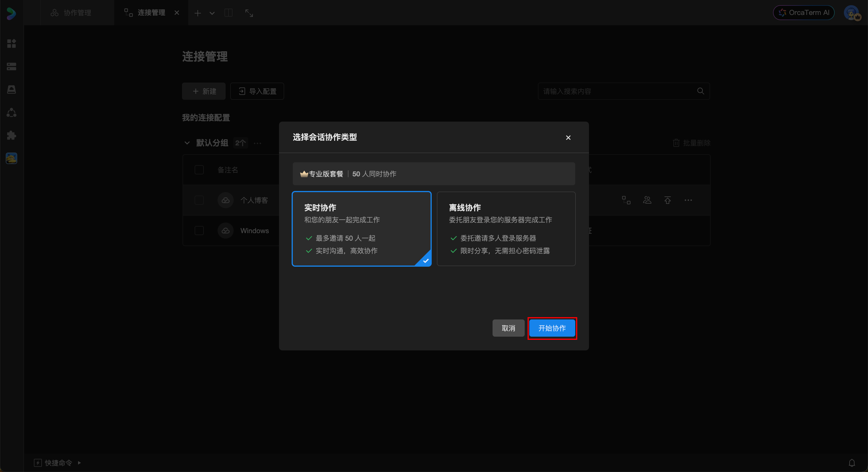The height and width of the screenshot is (472, 868).
Task: Click the 开始协作 button
Action: click(x=552, y=328)
